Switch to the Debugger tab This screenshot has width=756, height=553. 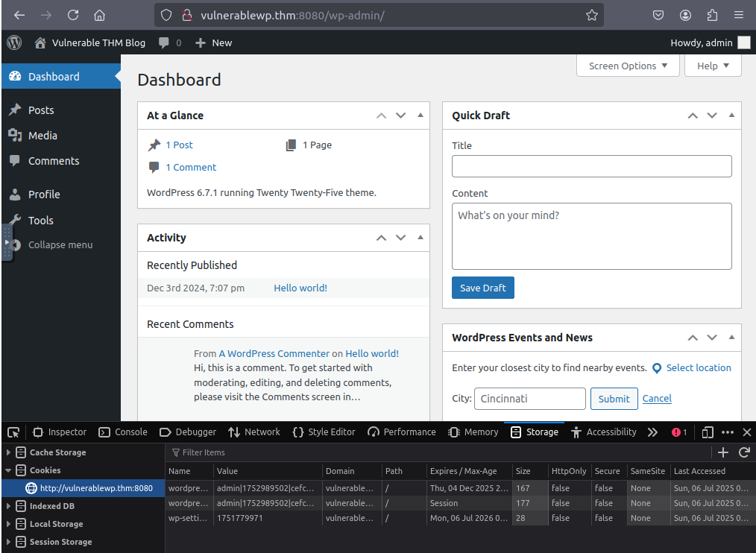point(188,432)
